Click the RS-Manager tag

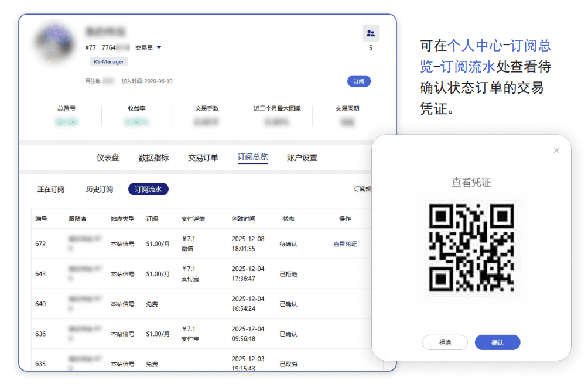[108, 61]
